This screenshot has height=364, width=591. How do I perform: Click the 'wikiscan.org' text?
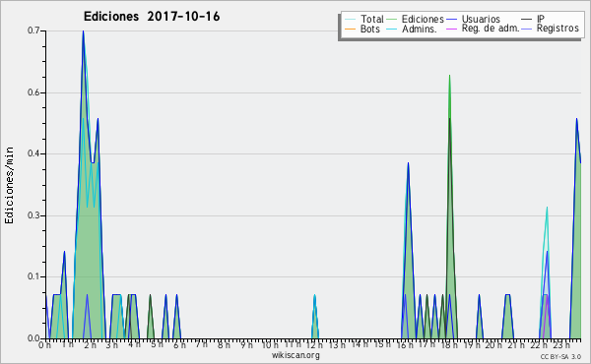[x=295, y=355]
